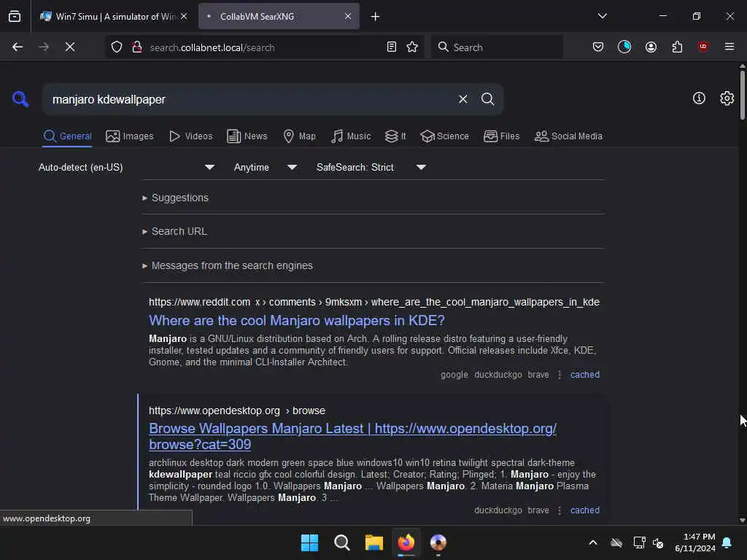The width and height of the screenshot is (747, 560).
Task: Switch to the Win7 Simu tab
Action: pyautogui.click(x=113, y=16)
